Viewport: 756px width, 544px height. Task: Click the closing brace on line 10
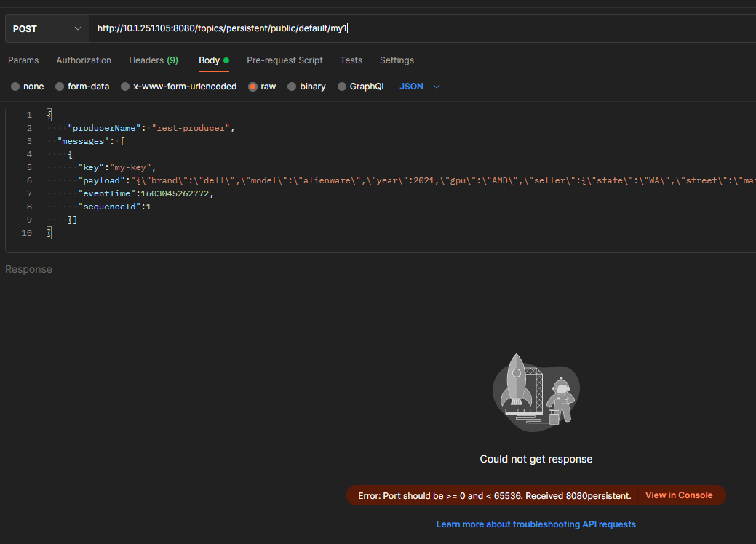(49, 233)
